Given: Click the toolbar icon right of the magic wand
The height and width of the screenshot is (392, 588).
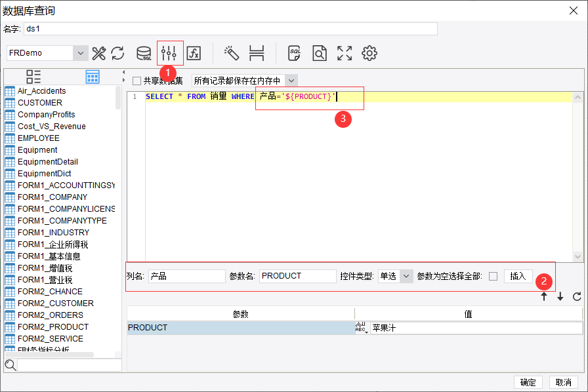Looking at the screenshot, I should (257, 53).
